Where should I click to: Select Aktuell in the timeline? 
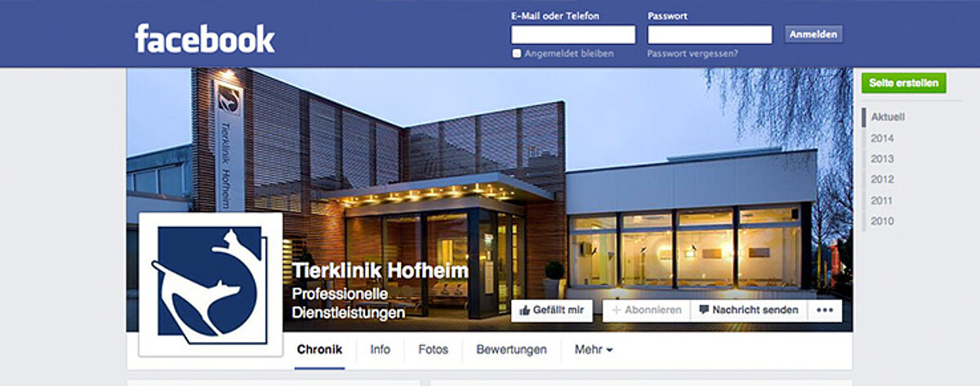tap(888, 118)
